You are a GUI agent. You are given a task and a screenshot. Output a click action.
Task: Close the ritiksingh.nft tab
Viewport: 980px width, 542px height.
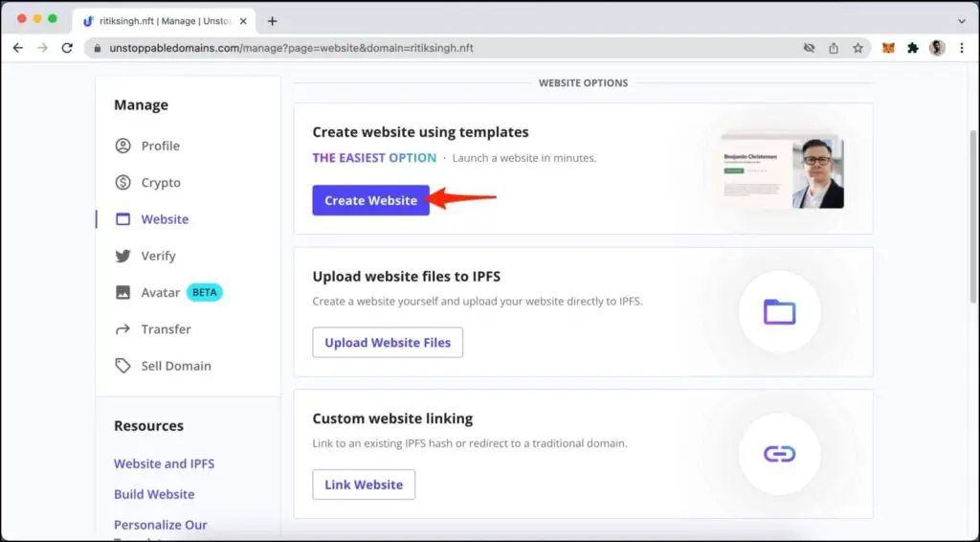(x=243, y=21)
